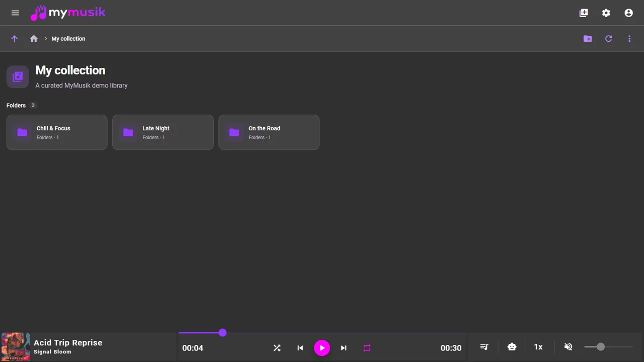Viewport: 644px width, 362px height.
Task: Skip to the next track
Action: pos(344,348)
